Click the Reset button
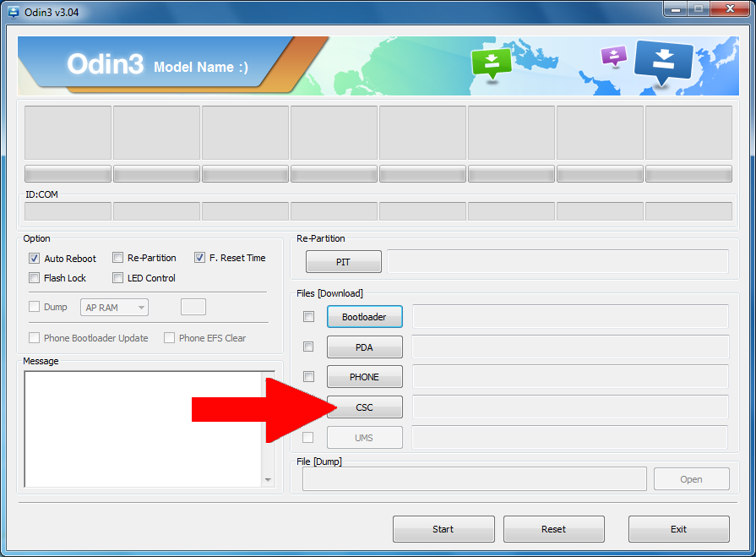 554,529
